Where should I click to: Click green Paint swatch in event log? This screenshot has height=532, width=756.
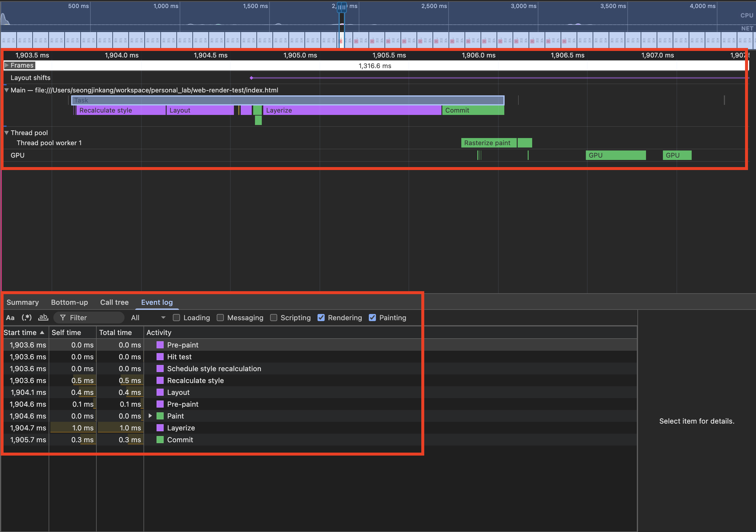point(160,416)
